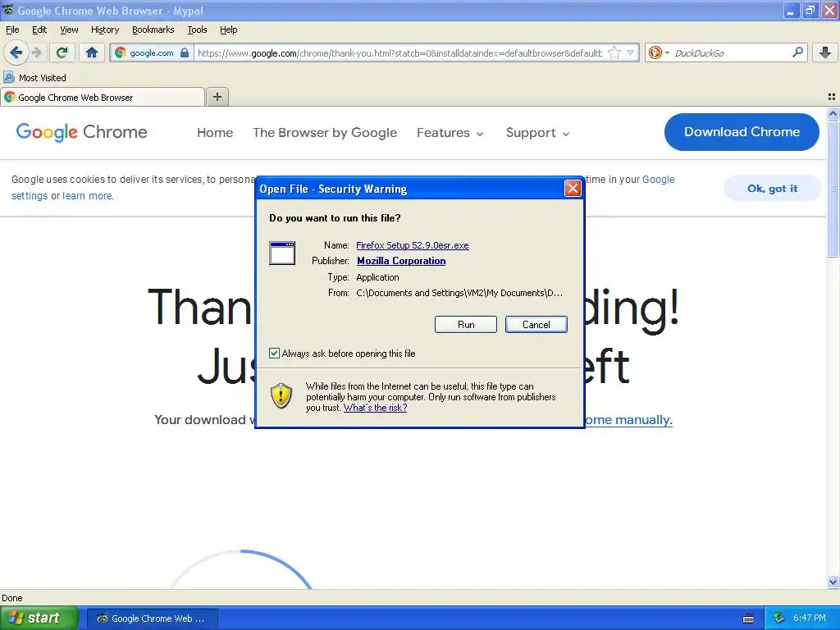Viewport: 840px width, 630px height.
Task: Click the page scrollbar up arrow
Action: [x=833, y=113]
